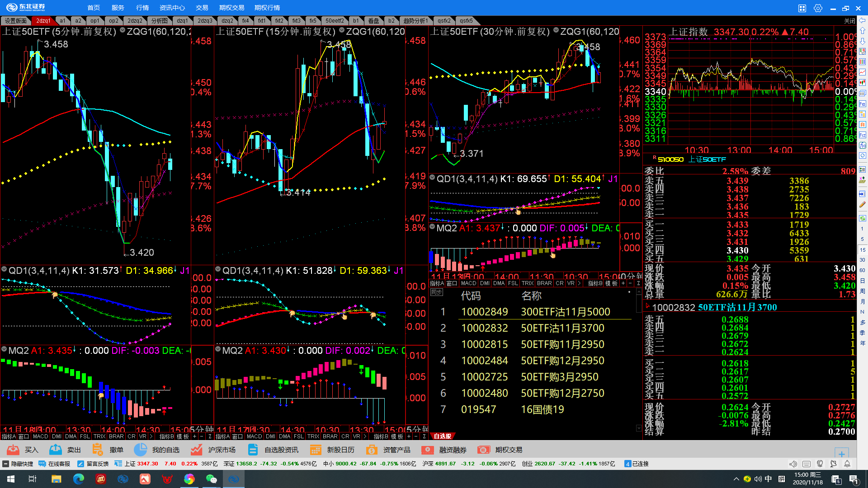Open the 期权交易 top menu
868x488 pixels.
coord(231,8)
